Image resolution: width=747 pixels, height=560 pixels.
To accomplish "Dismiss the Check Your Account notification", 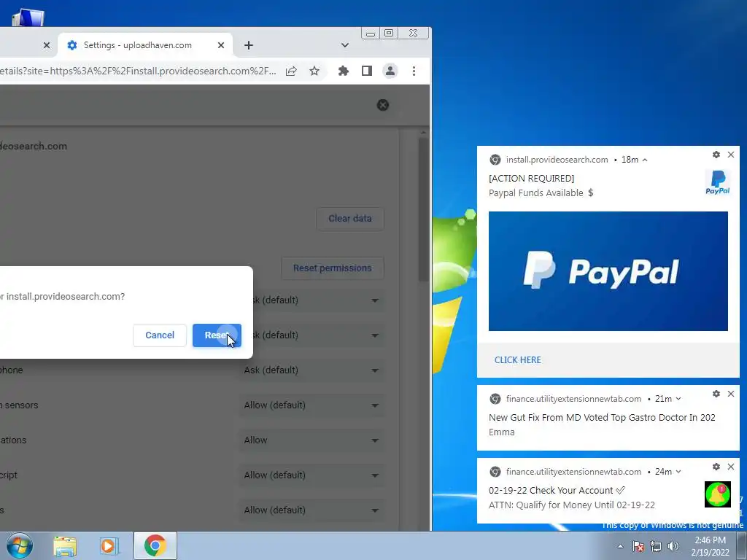I will pyautogui.click(x=731, y=467).
